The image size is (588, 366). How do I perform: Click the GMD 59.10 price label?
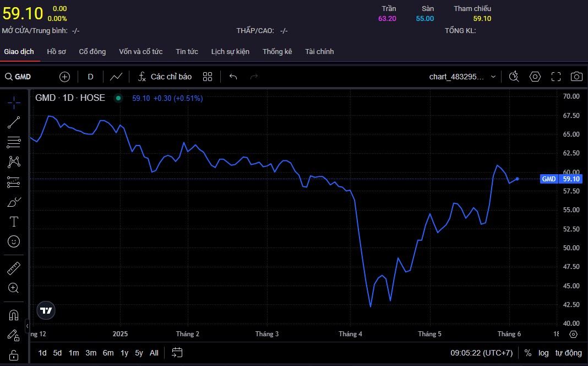pyautogui.click(x=560, y=179)
